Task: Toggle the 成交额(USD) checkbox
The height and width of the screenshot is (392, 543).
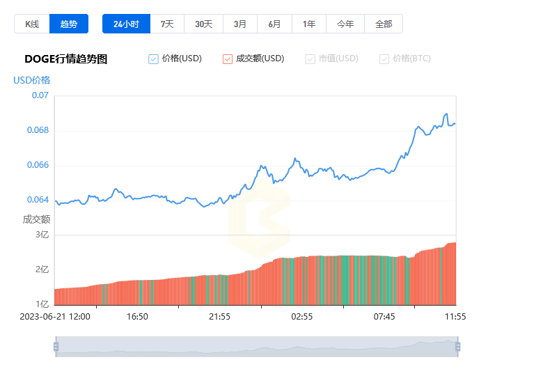Action: point(228,59)
